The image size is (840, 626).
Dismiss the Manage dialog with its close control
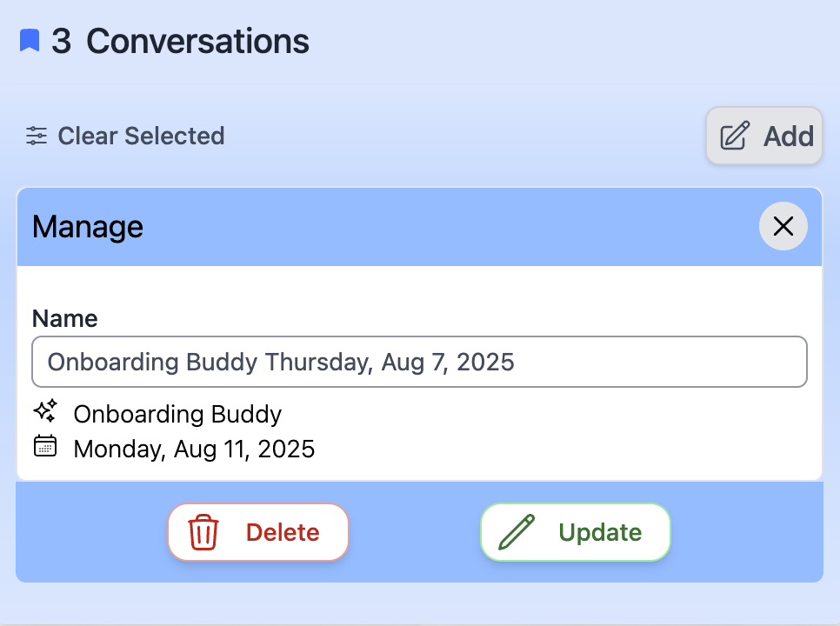[782, 226]
